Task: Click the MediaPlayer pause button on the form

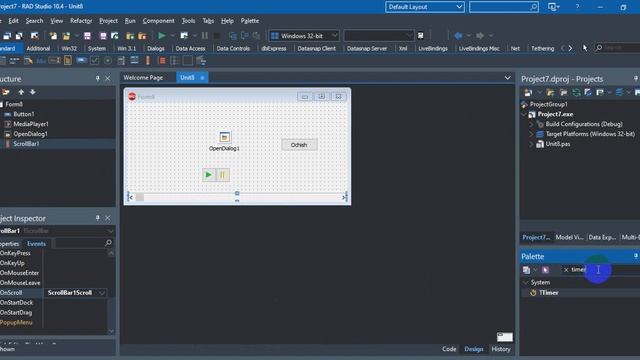Action: (x=222, y=175)
